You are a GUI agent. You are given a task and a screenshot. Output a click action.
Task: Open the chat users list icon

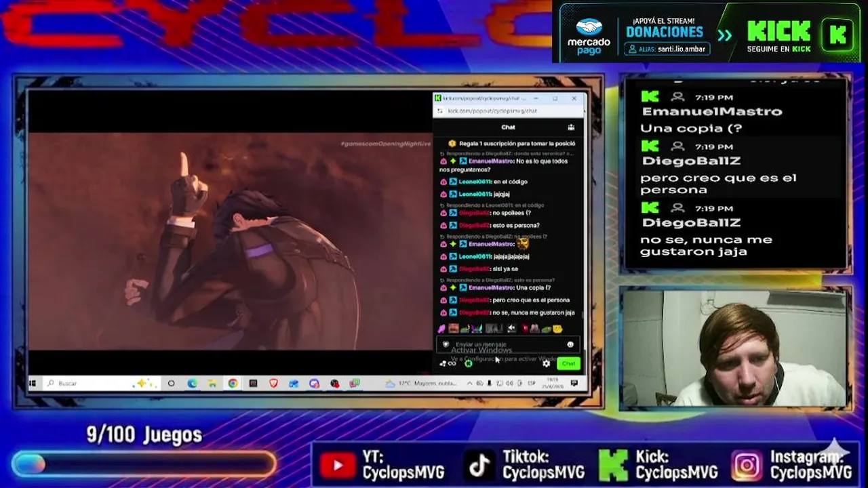point(571,127)
